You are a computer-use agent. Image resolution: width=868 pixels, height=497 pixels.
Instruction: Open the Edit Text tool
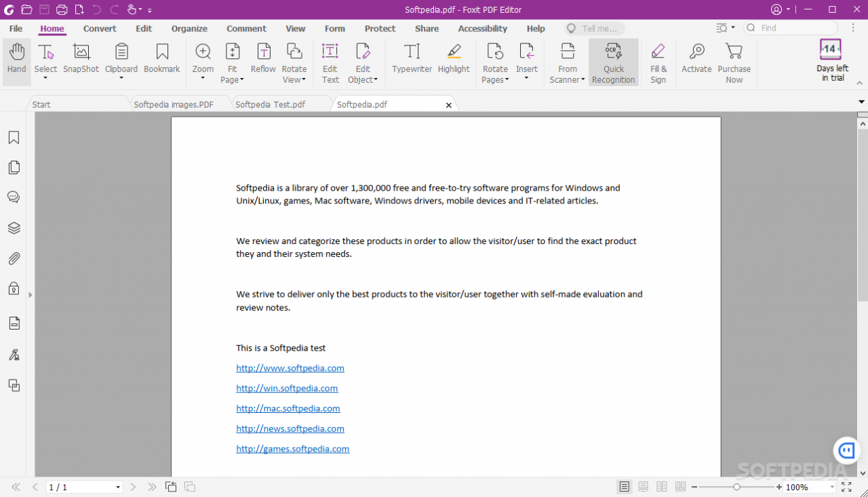point(330,61)
